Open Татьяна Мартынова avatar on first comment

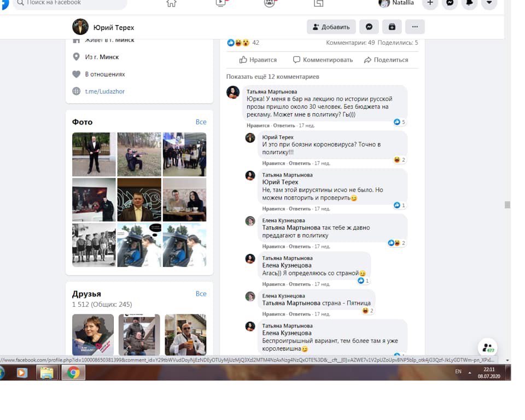coord(233,92)
